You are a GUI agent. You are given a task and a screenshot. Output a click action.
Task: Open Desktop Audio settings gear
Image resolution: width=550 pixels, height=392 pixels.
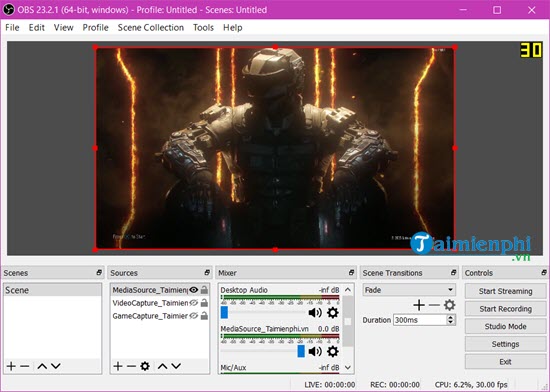333,312
